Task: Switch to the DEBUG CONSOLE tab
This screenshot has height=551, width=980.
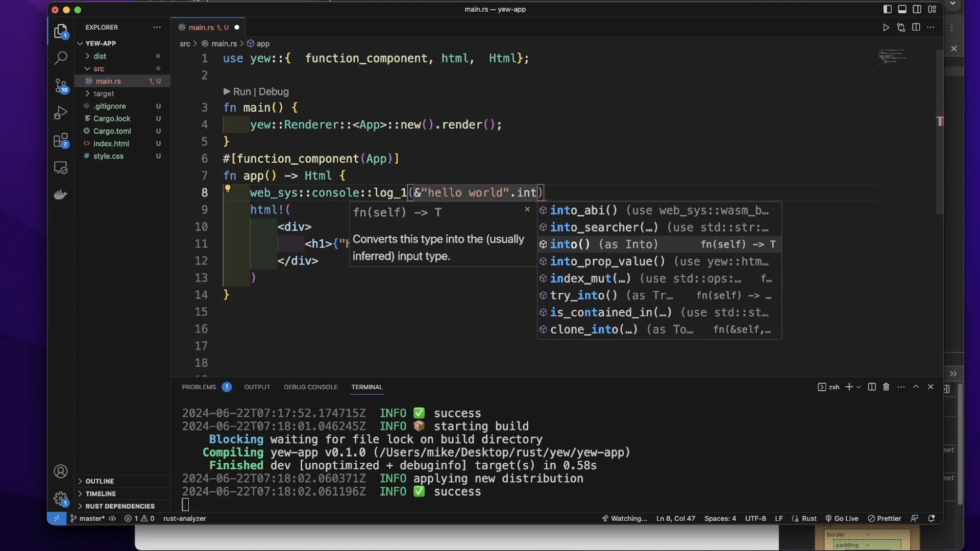Action: click(310, 387)
